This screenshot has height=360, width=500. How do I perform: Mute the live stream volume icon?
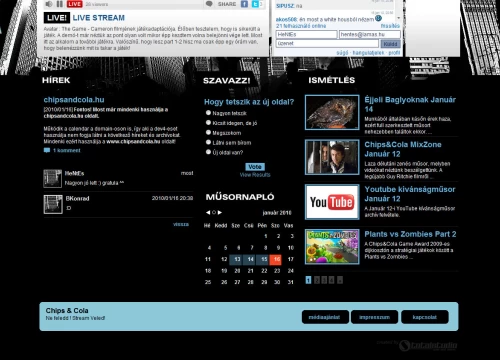[x=49, y=4]
